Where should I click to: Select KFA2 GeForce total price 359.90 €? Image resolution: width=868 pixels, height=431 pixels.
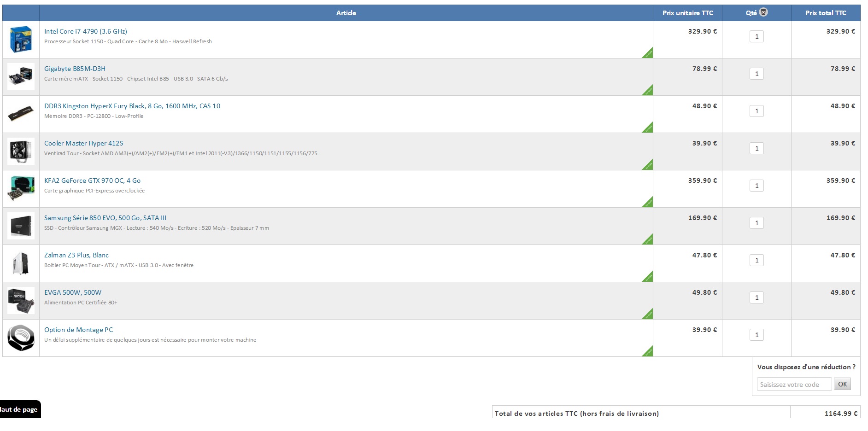(841, 181)
